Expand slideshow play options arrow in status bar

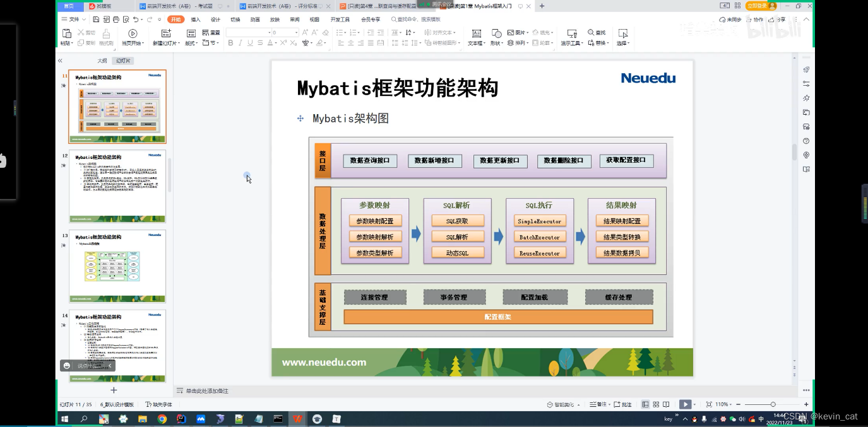coord(694,404)
